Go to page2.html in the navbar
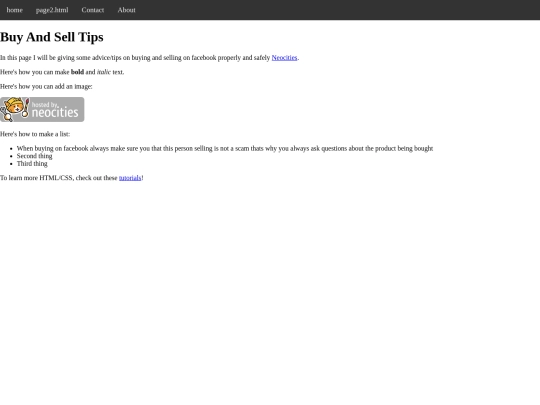The image size is (540, 405). tap(52, 10)
